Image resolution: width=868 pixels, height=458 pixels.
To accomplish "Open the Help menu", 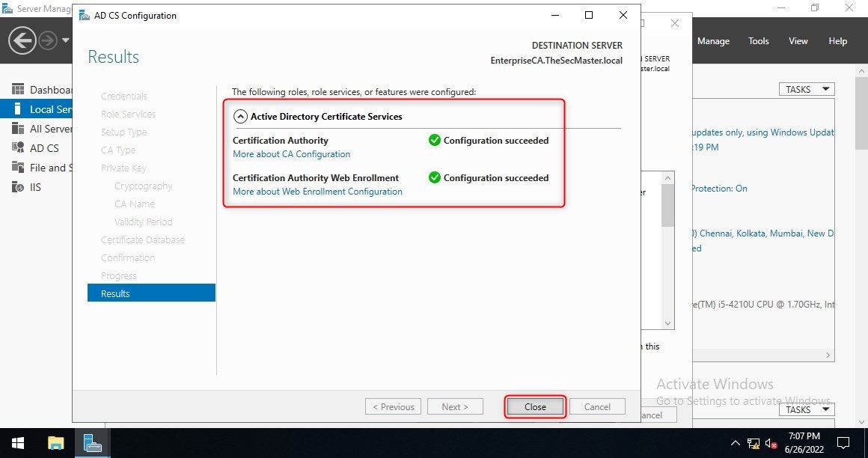I will 837,41.
